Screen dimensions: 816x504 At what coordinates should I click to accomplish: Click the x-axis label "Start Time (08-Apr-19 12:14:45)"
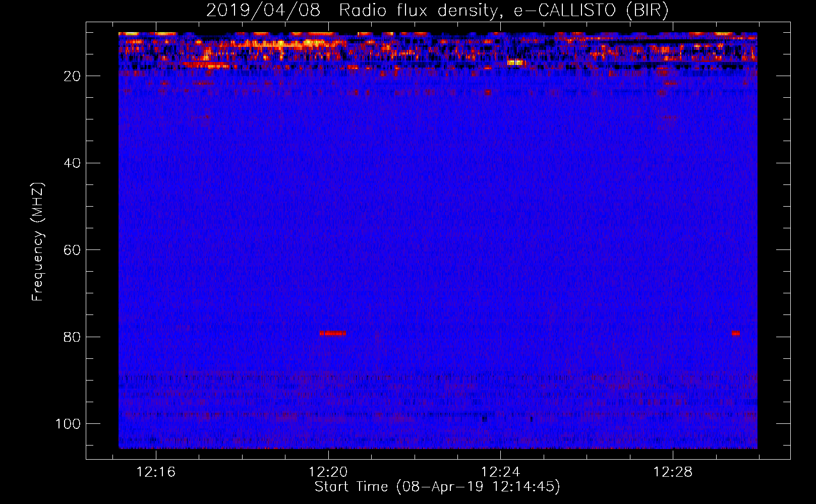click(x=437, y=487)
